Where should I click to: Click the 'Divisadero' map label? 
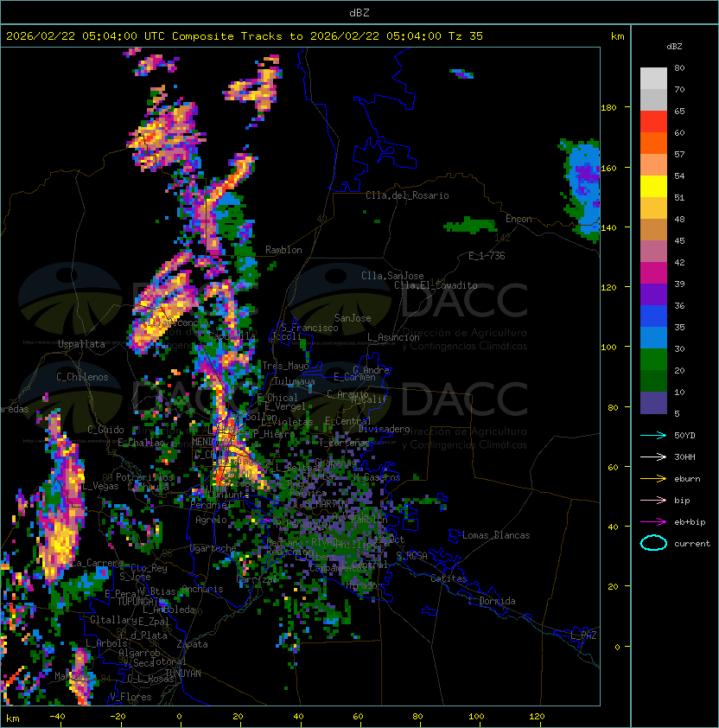(384, 429)
